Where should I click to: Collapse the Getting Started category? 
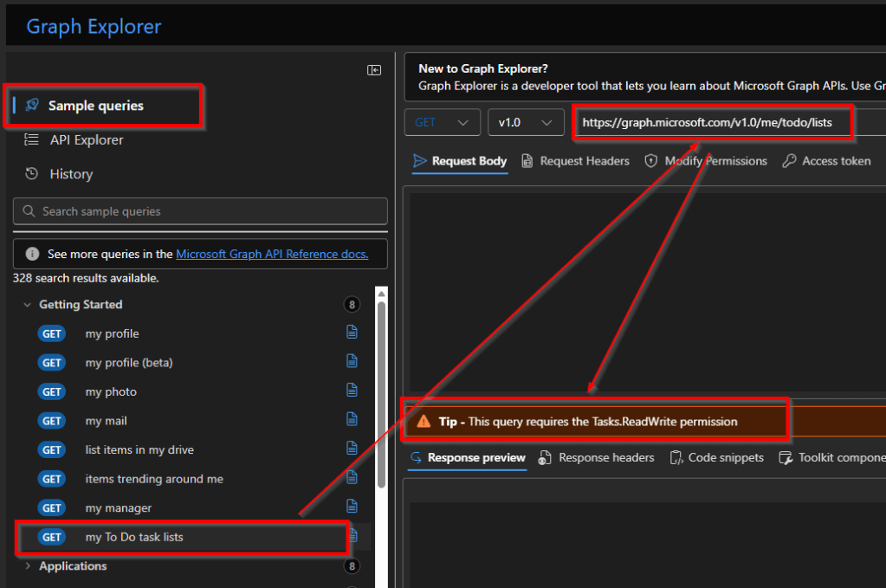point(28,305)
